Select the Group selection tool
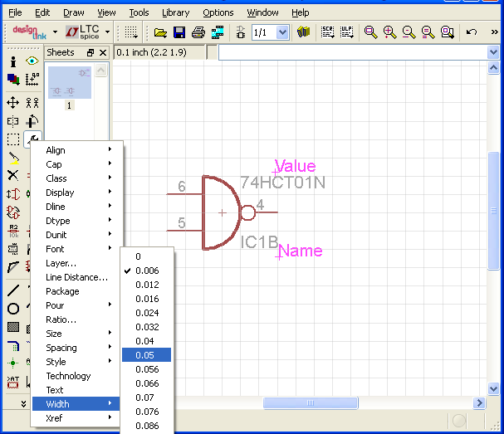The height and width of the screenshot is (434, 504). (x=12, y=139)
